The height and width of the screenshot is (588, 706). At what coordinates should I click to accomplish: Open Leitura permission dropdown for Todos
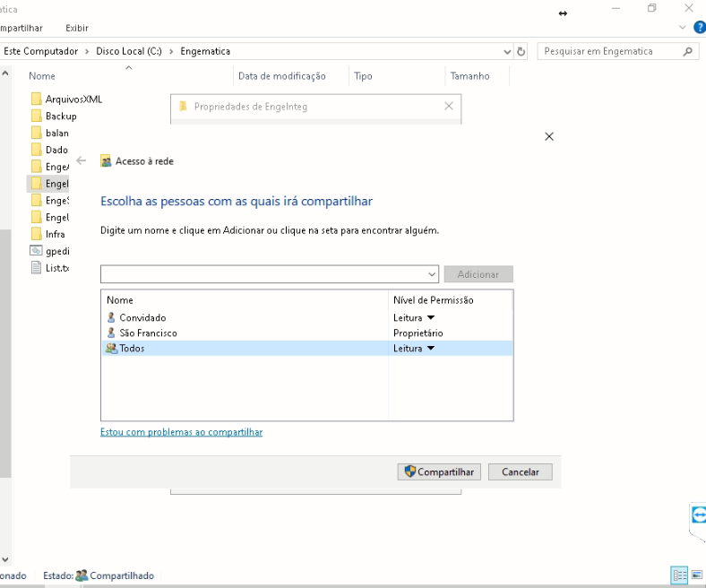coord(430,349)
